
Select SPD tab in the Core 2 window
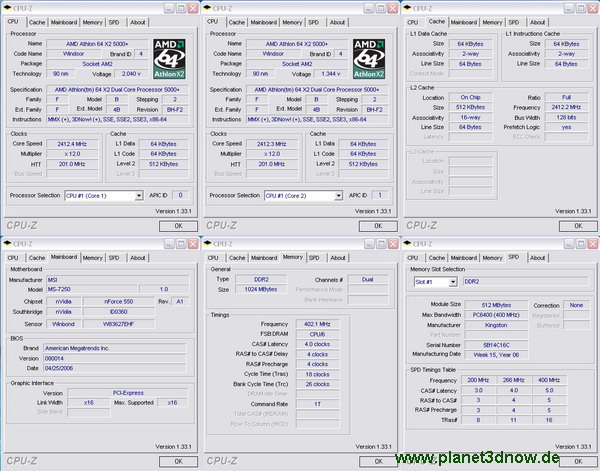click(313, 23)
